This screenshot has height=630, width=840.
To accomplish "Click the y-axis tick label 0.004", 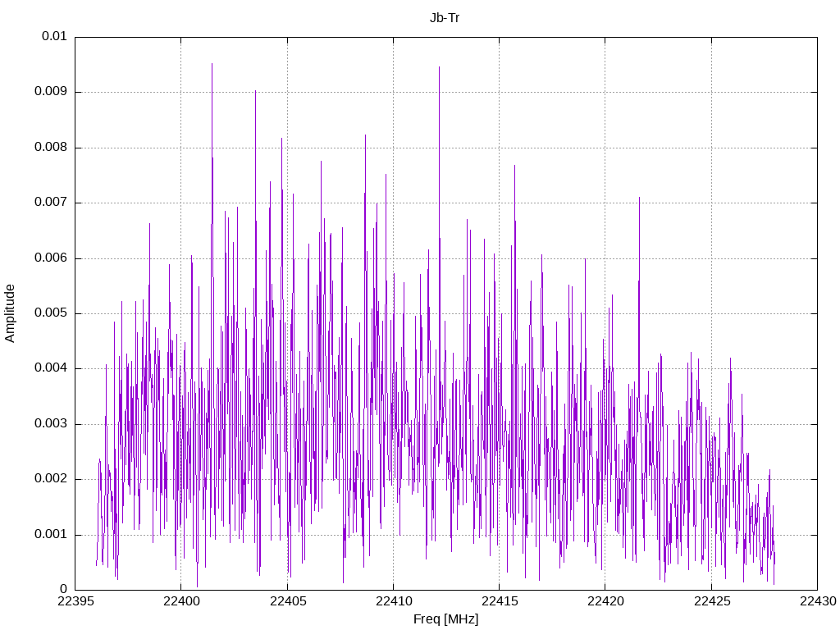I will [51, 368].
